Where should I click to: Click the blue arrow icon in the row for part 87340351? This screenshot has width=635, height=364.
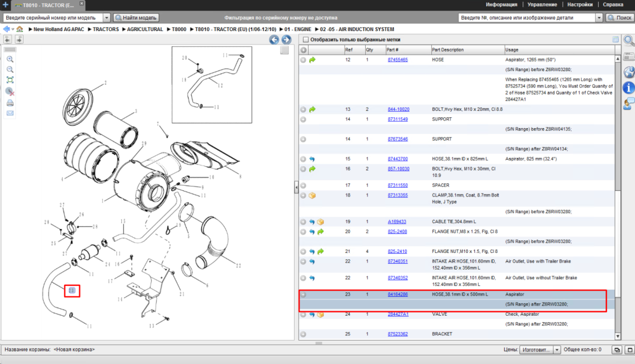[312, 262]
